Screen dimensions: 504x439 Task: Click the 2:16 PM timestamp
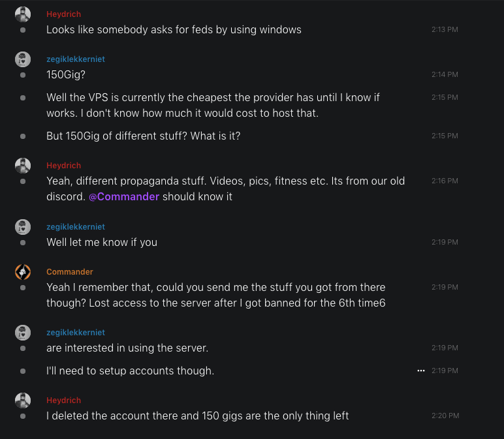click(x=445, y=181)
